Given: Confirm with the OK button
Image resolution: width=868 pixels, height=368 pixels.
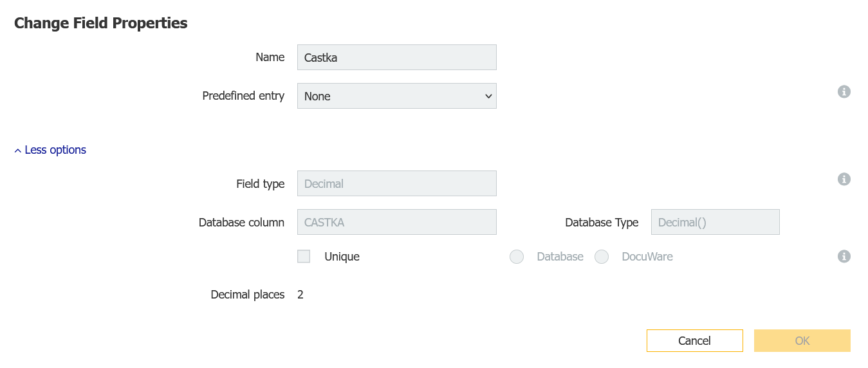Looking at the screenshot, I should (x=802, y=341).
